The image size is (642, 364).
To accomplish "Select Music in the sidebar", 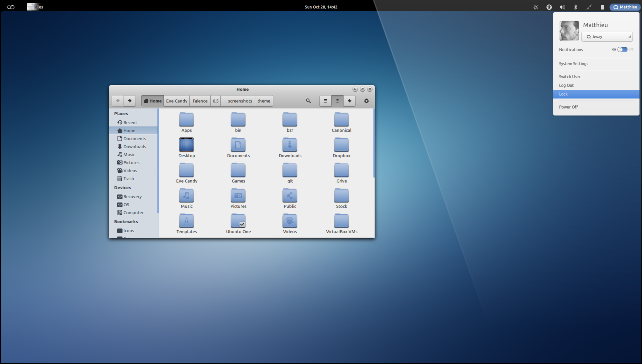I will click(133, 154).
